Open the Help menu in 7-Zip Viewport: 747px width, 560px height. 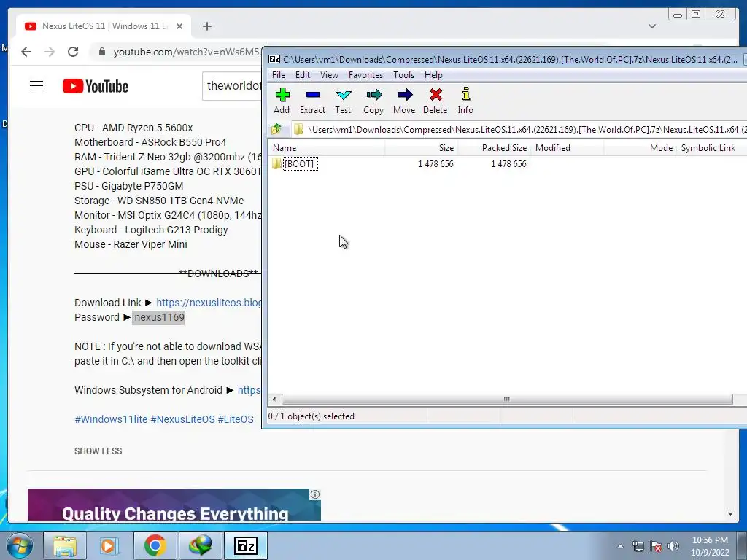[433, 75]
